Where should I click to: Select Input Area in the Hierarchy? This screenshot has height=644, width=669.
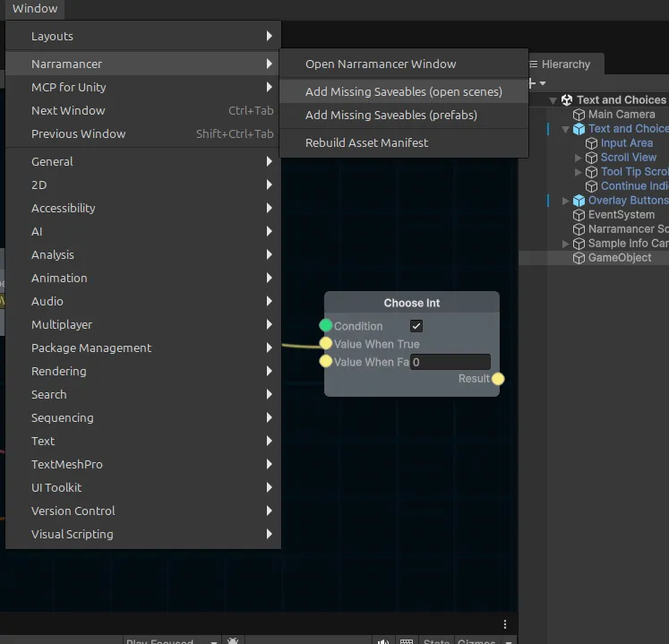627,143
